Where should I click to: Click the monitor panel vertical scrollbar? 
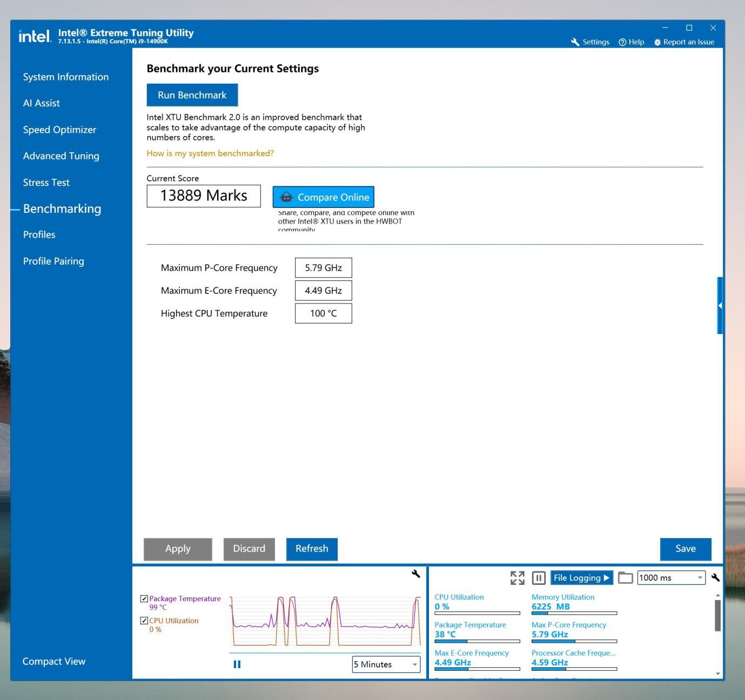[x=717, y=616]
